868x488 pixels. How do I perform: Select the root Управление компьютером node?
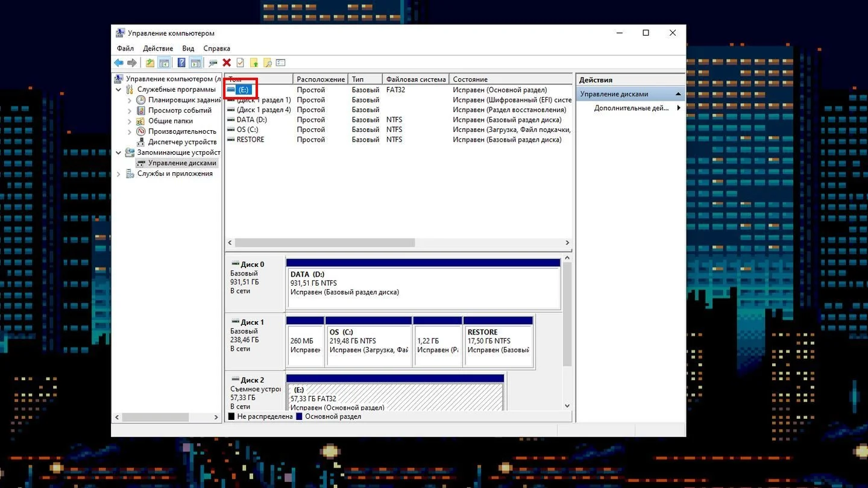[173, 79]
